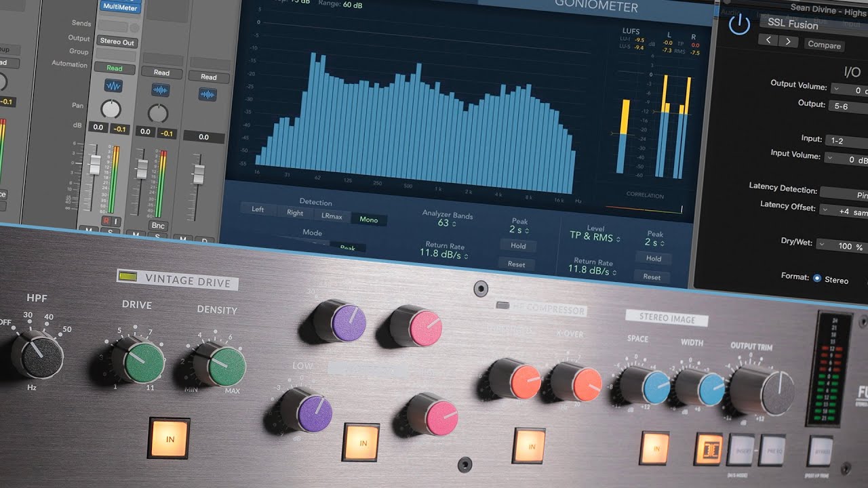This screenshot has height=488, width=868.
Task: Toggle the INSERT button
Action: tap(741, 450)
